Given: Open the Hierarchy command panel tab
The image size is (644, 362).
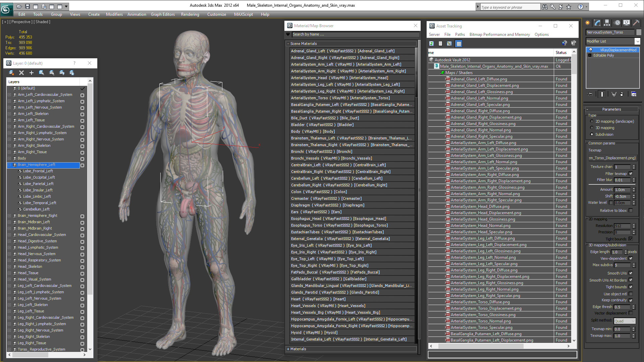Looking at the screenshot, I should coord(607,23).
